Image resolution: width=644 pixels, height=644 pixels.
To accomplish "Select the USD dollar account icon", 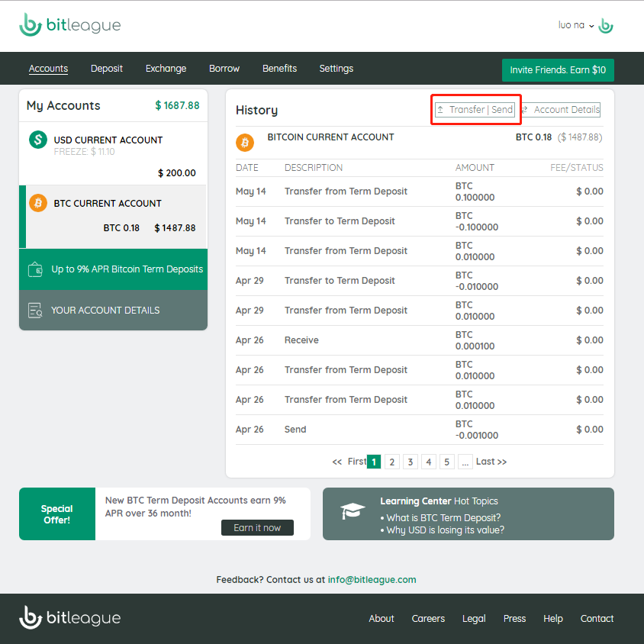I will [x=38, y=140].
